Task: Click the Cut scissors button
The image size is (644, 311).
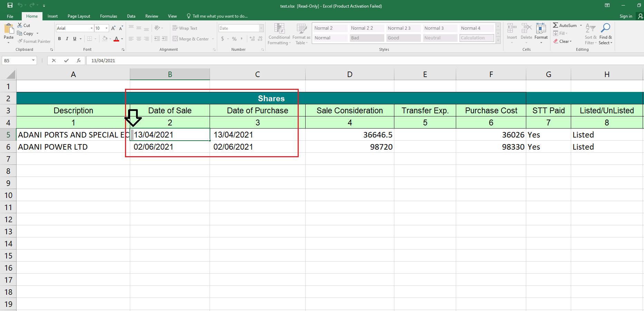Action: point(23,25)
